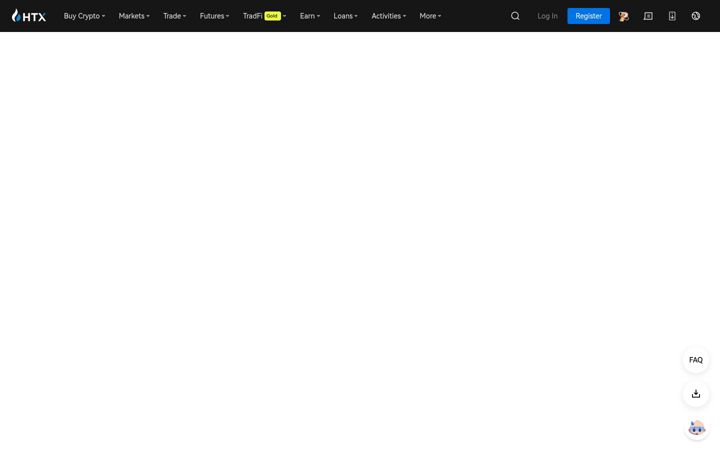Screen dimensions: 720x450
Task: Click the floating download icon button
Action: tap(696, 394)
